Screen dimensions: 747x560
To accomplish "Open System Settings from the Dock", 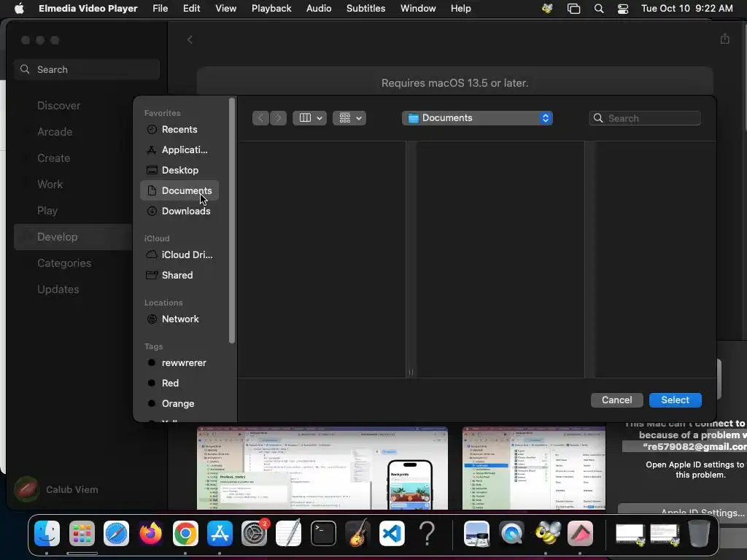I will (255, 533).
